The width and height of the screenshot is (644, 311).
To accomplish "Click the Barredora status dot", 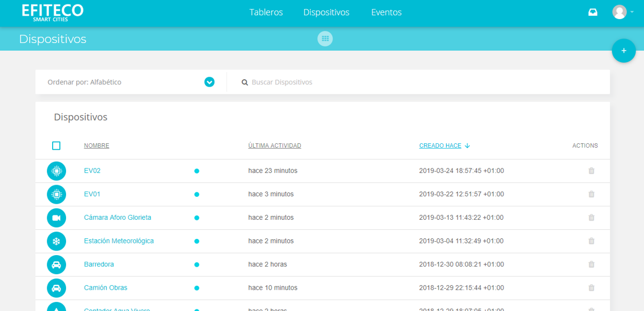I will [197, 265].
